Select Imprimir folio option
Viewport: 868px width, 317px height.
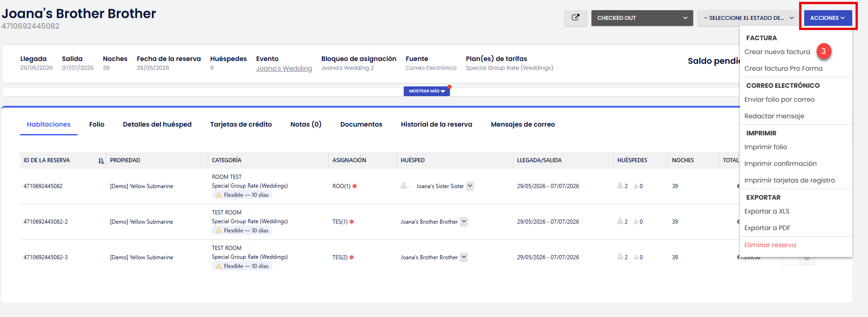pyautogui.click(x=766, y=147)
